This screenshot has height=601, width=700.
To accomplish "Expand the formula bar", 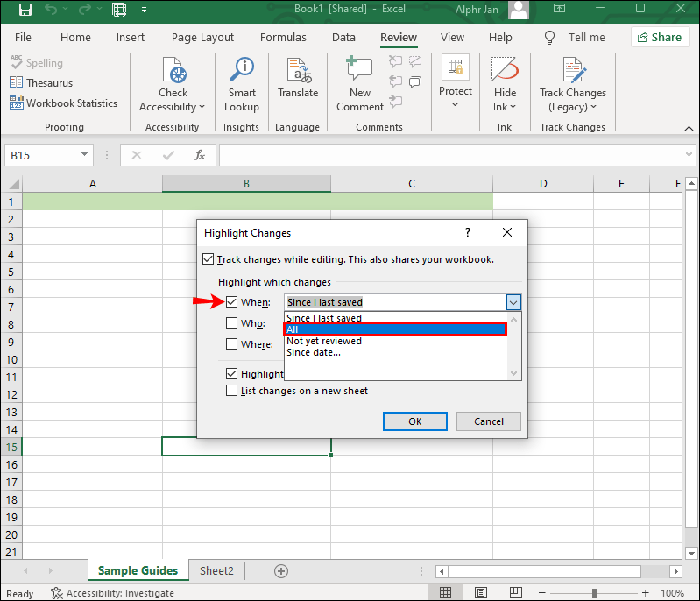I will tap(689, 154).
